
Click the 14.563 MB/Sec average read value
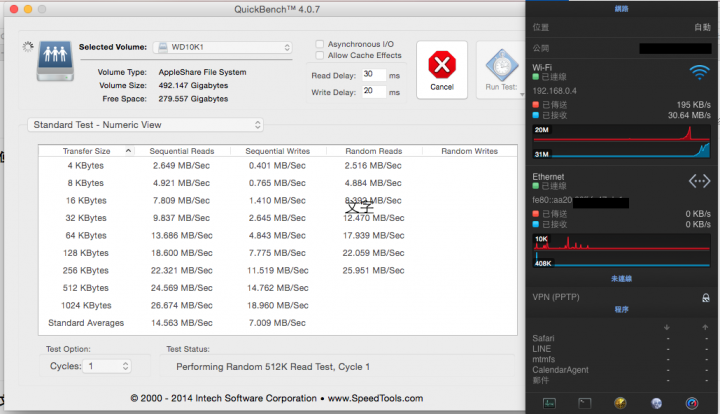point(181,323)
